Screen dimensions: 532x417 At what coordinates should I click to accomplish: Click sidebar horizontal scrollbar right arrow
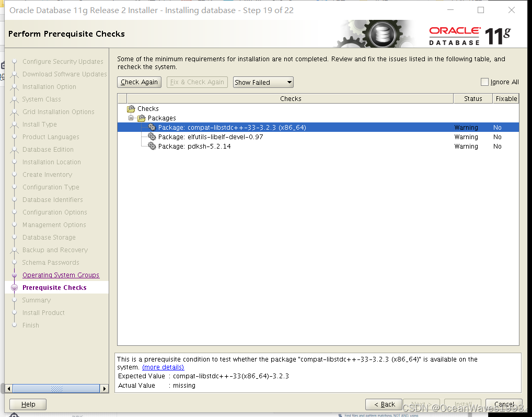click(105, 388)
